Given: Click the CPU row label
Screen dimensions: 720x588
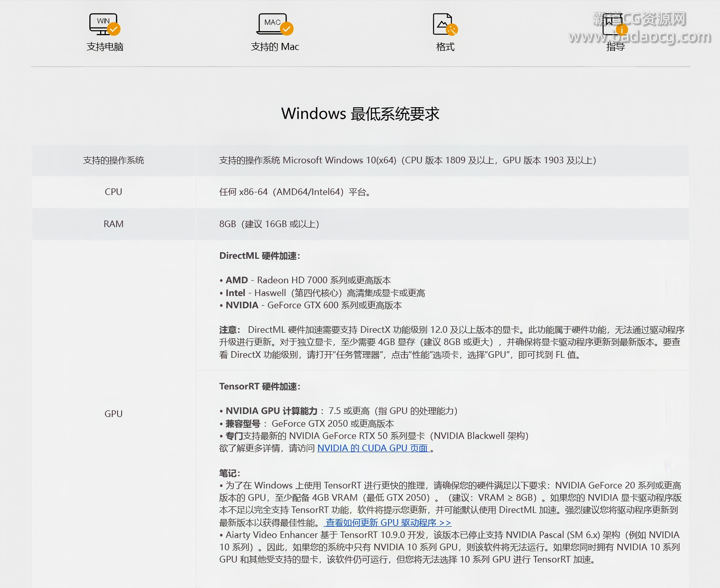Looking at the screenshot, I should coord(113,192).
